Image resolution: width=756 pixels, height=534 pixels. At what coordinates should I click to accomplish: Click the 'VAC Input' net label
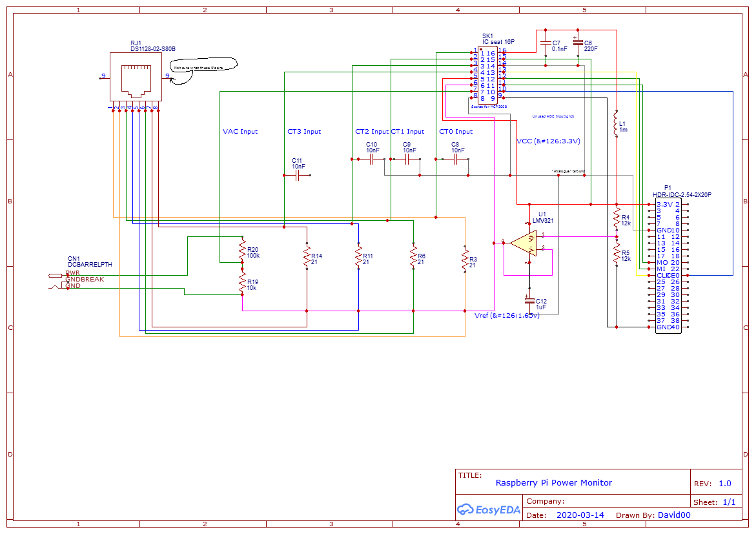[240, 132]
